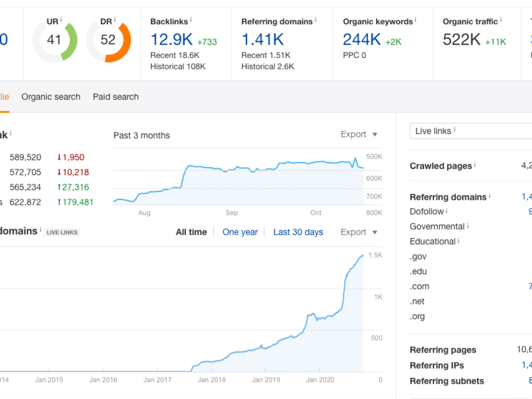532x399 pixels.
Task: Click the info icon next to UR
Action: click(x=61, y=20)
